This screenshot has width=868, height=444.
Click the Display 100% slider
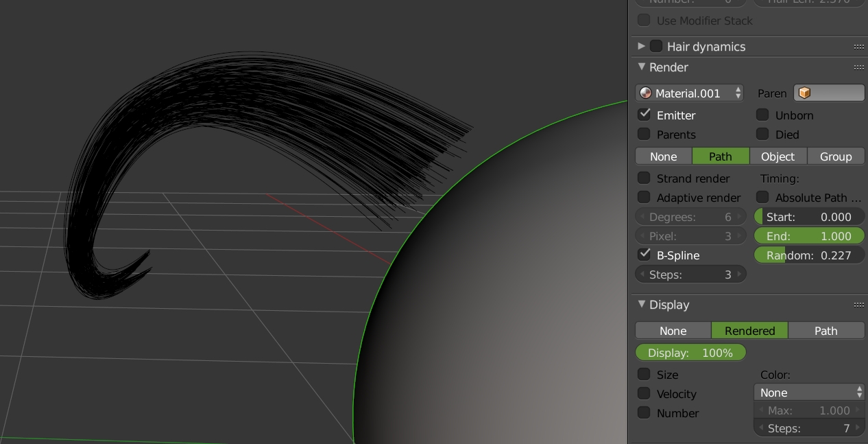[690, 353]
